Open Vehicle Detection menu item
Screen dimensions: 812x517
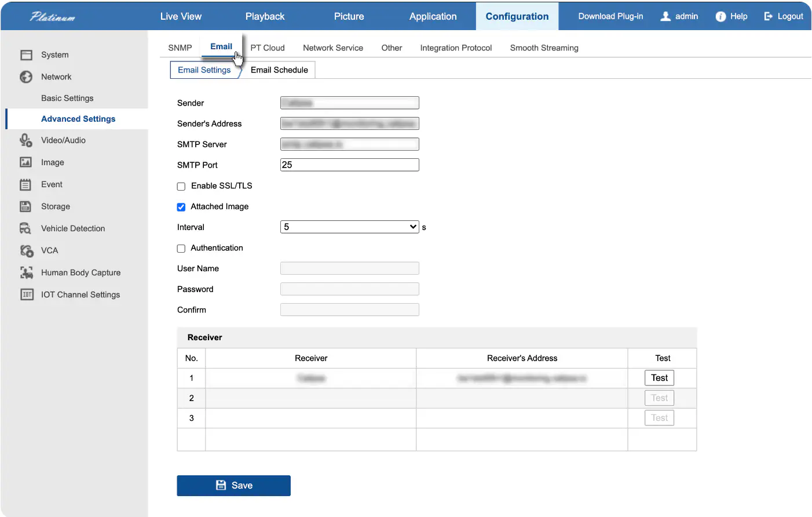click(73, 228)
